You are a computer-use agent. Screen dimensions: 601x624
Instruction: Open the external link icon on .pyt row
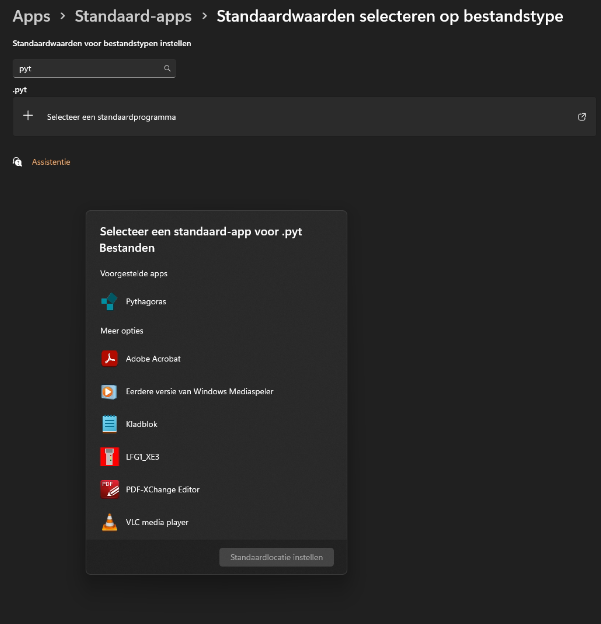[581, 117]
